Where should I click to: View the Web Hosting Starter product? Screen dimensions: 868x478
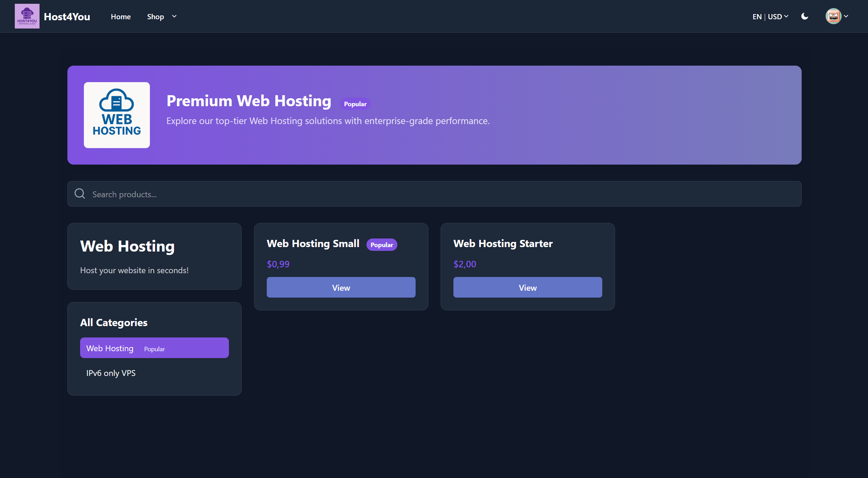pyautogui.click(x=527, y=287)
